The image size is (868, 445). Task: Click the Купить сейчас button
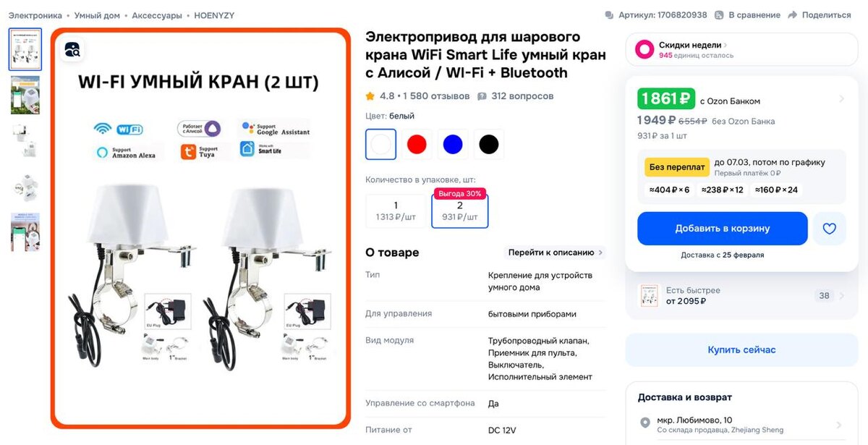coord(741,350)
